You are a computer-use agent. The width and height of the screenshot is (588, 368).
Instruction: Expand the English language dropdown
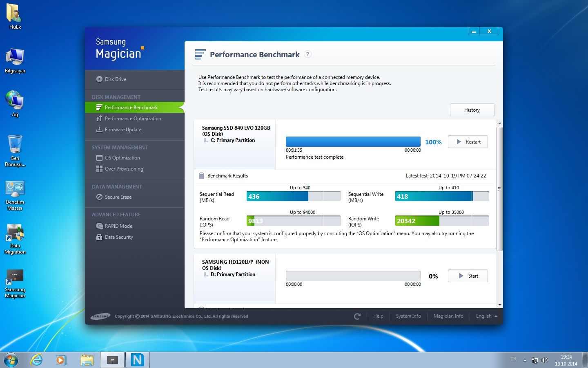tap(486, 316)
